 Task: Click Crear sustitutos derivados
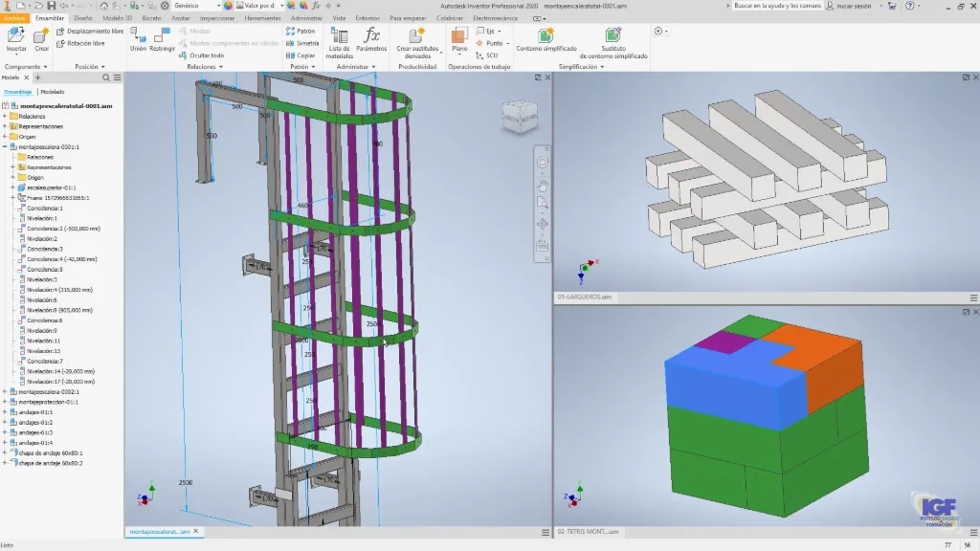(x=417, y=43)
